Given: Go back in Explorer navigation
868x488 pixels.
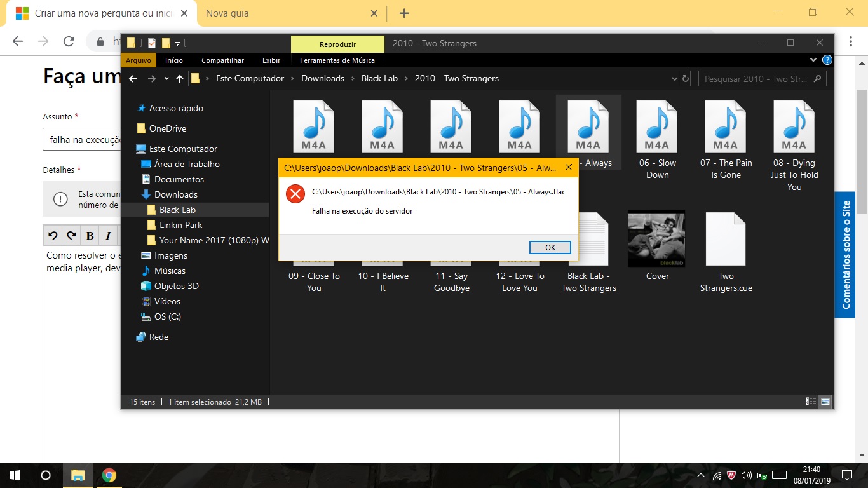Looking at the screenshot, I should point(133,79).
